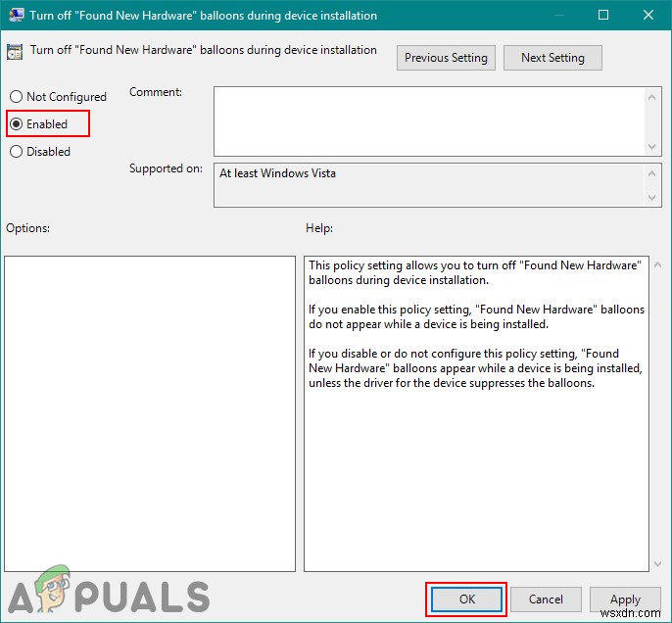Image resolution: width=672 pixels, height=623 pixels.
Task: Click the 'Help:' label
Action: tap(319, 228)
